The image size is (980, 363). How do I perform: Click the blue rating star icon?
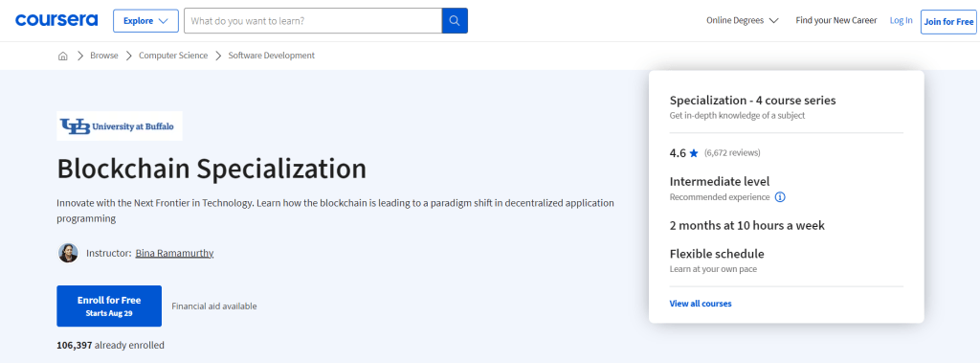694,153
